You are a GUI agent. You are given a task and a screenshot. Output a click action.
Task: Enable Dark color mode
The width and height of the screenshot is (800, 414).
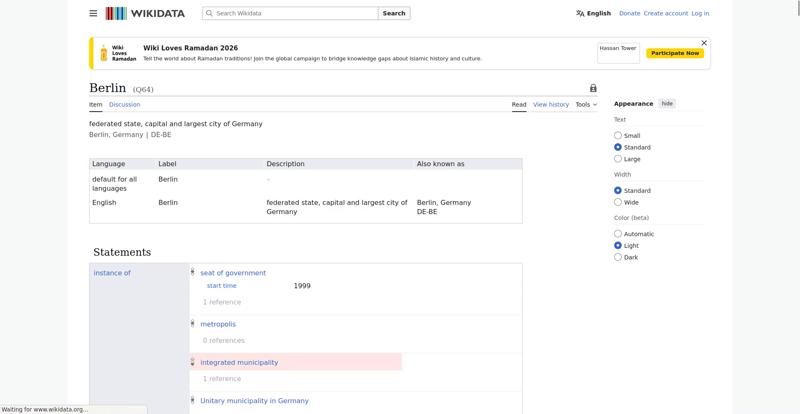[618, 257]
